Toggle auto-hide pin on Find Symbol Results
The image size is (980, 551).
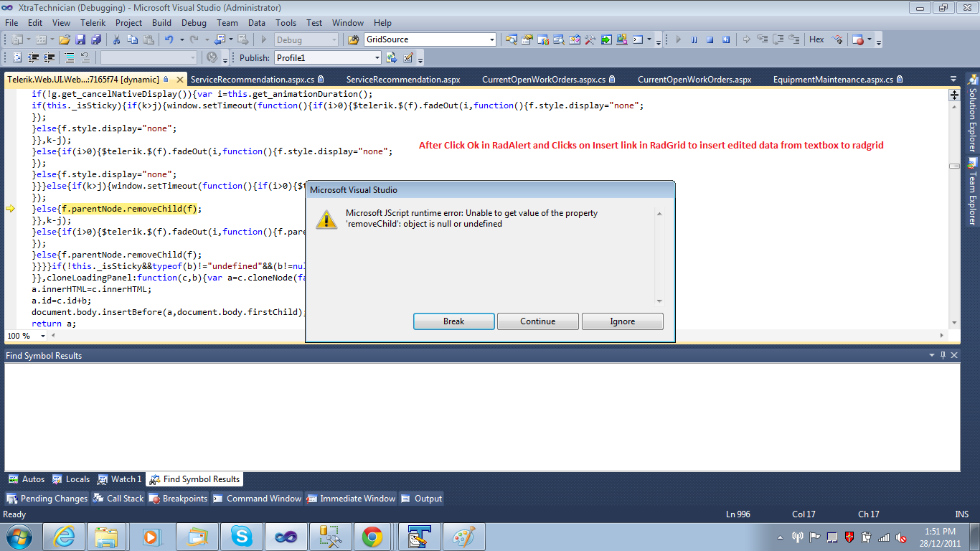pos(943,355)
